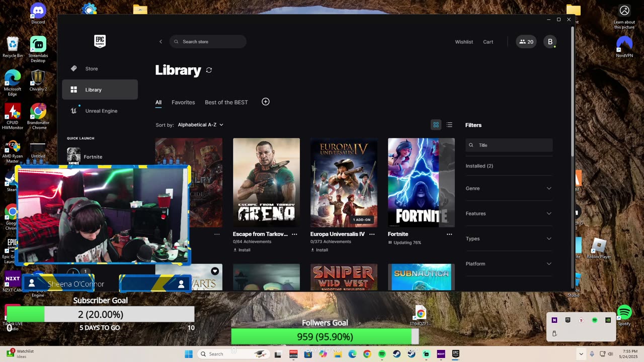Open Fortnite options menu

pos(449,234)
